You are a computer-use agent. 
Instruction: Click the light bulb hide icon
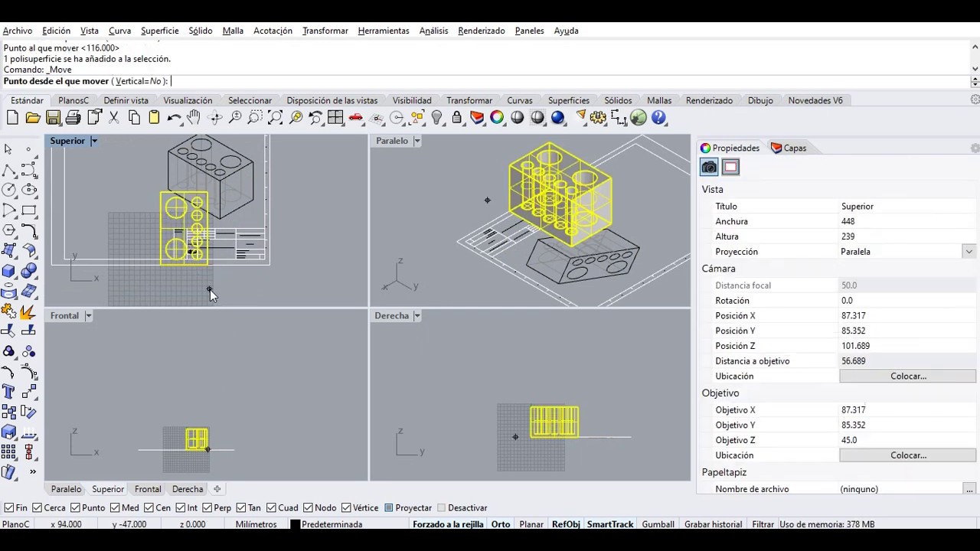point(436,118)
